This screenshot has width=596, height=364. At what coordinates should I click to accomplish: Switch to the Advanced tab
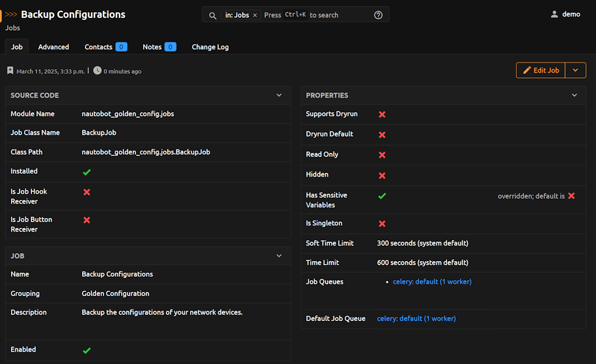tap(54, 47)
